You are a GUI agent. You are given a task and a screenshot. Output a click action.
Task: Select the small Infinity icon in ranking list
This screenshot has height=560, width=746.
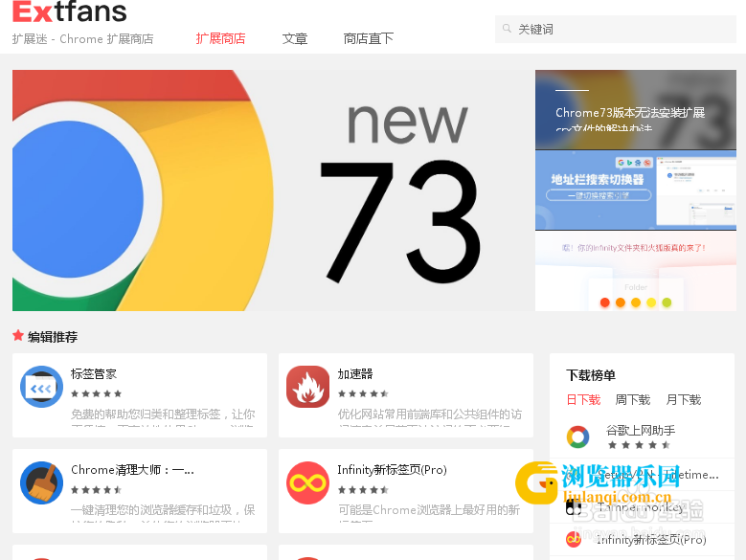pos(574,540)
